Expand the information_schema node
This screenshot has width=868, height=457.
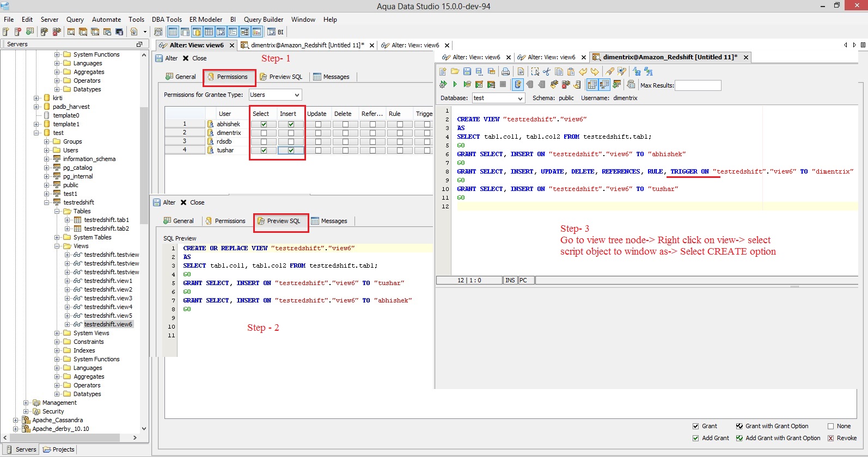47,159
